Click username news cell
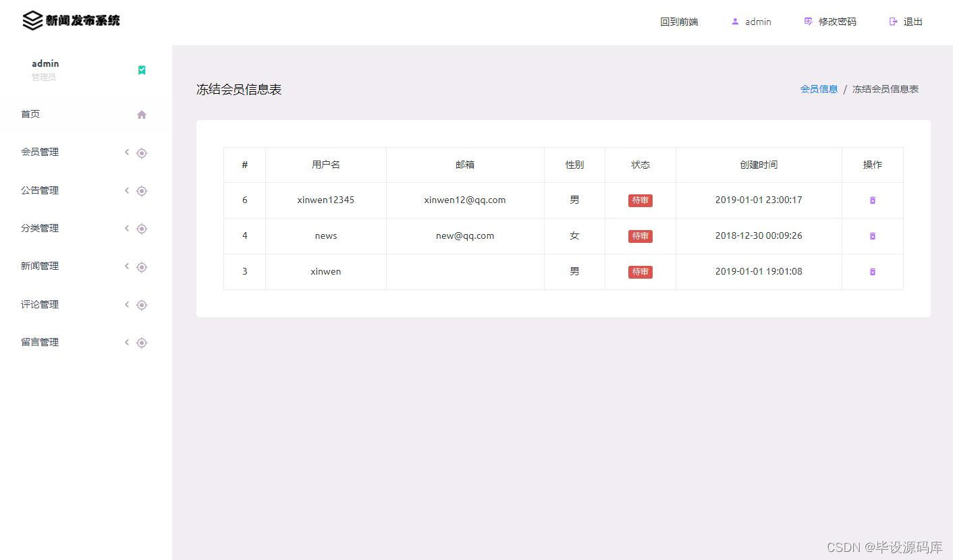 [325, 235]
